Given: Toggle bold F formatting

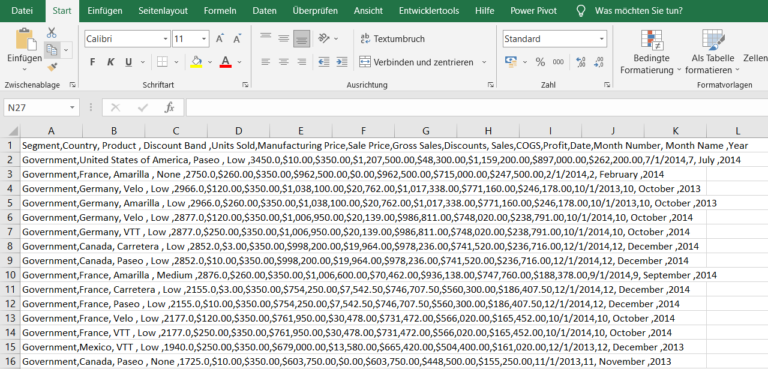Looking at the screenshot, I should coord(93,62).
